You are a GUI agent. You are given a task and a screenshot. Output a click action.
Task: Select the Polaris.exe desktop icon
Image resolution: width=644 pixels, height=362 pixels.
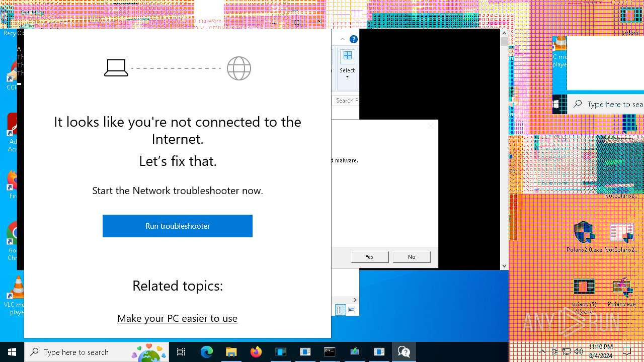point(622,292)
